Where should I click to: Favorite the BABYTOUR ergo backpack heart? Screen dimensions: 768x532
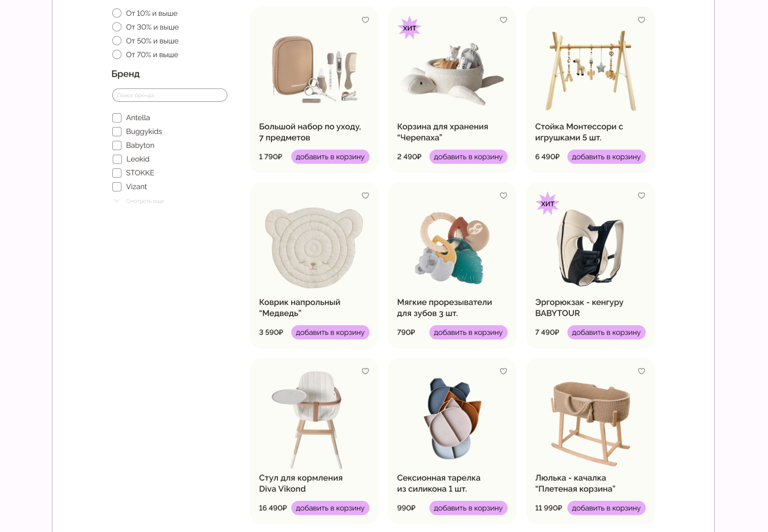coord(641,196)
